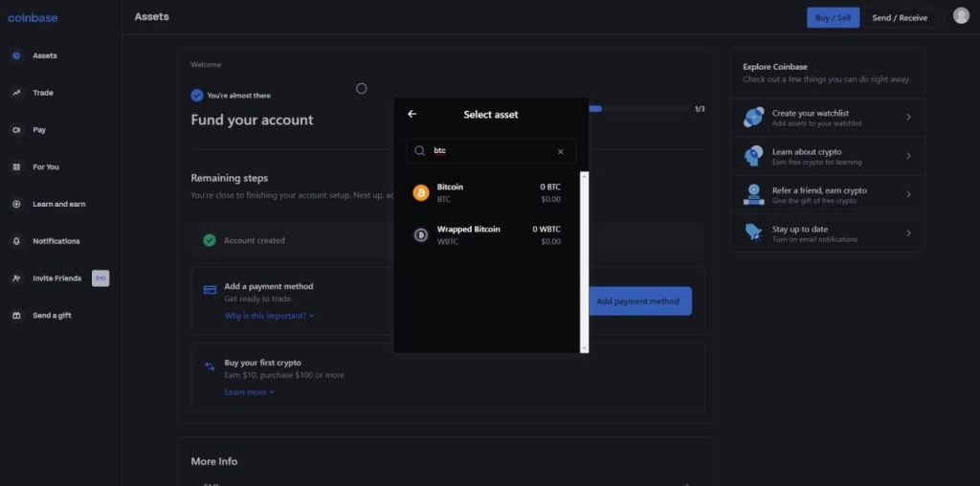
Task: Click the Create your watchlist illustration
Action: pyautogui.click(x=754, y=118)
